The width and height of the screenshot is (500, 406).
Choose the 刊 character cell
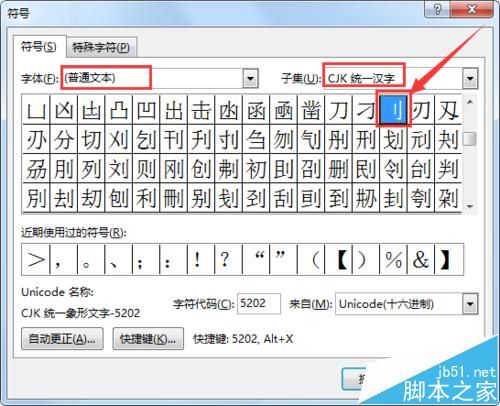(x=174, y=139)
